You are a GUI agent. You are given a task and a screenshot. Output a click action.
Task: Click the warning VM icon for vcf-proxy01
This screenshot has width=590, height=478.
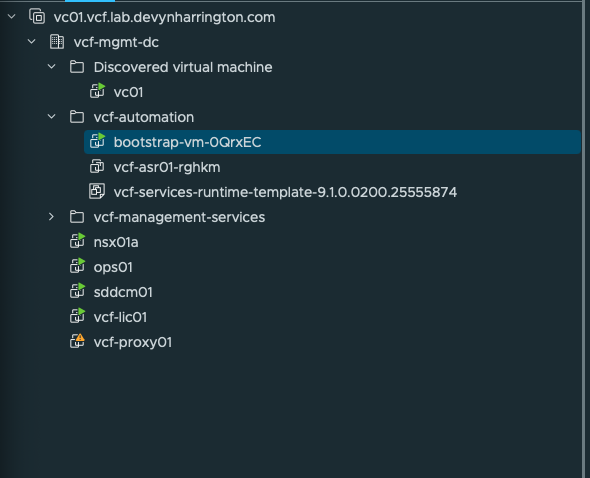tap(77, 341)
